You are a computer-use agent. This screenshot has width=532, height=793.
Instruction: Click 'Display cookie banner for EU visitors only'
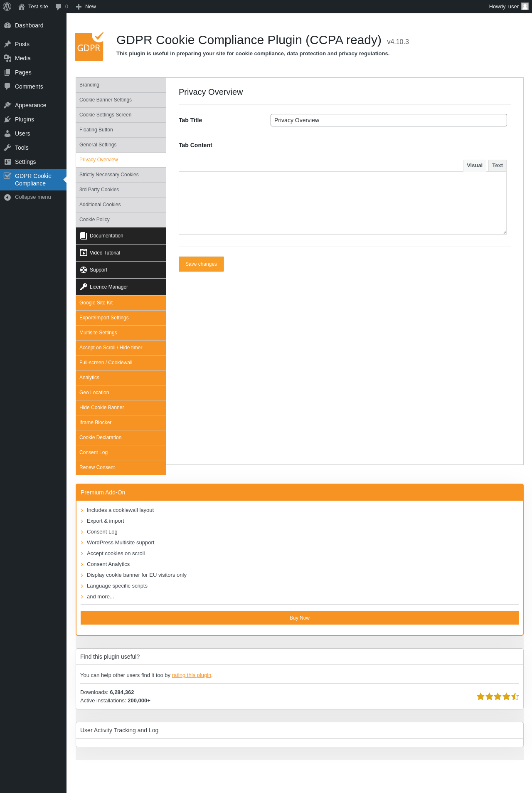coord(137,575)
